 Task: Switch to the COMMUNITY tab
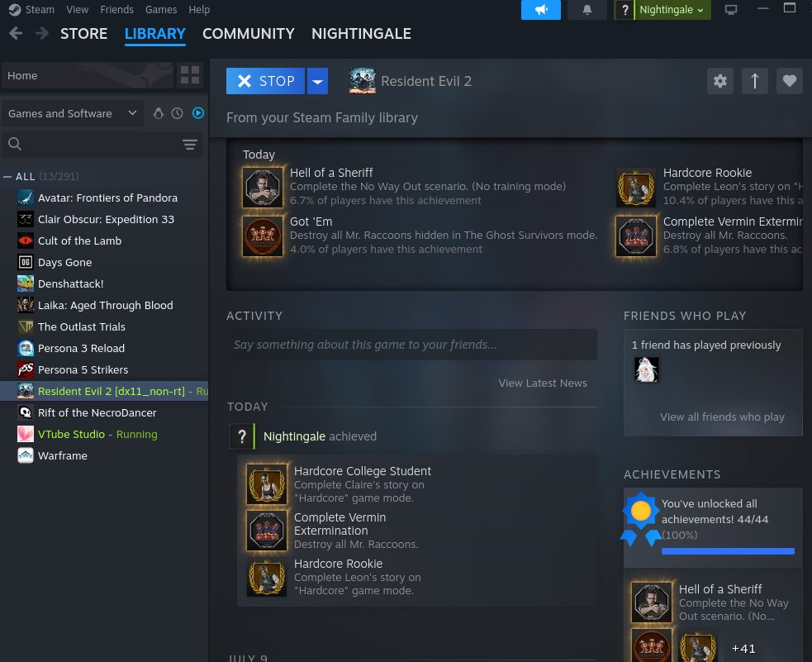click(x=249, y=34)
